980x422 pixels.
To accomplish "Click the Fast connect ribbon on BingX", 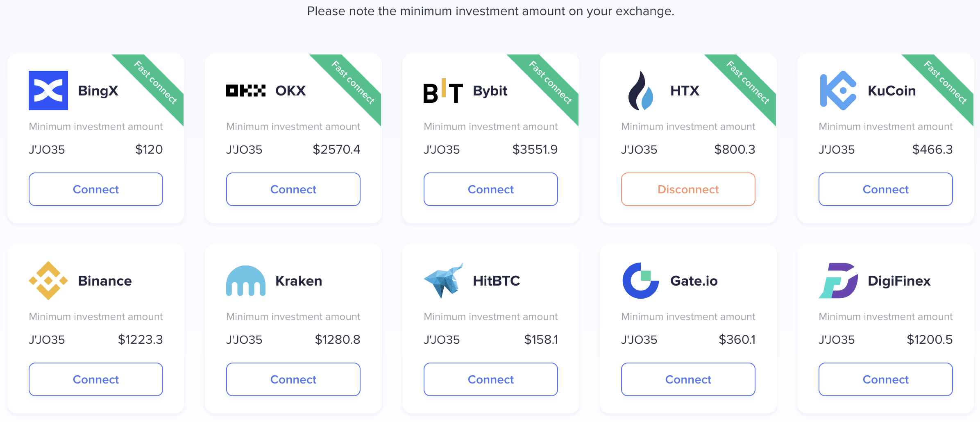I will pos(156,82).
